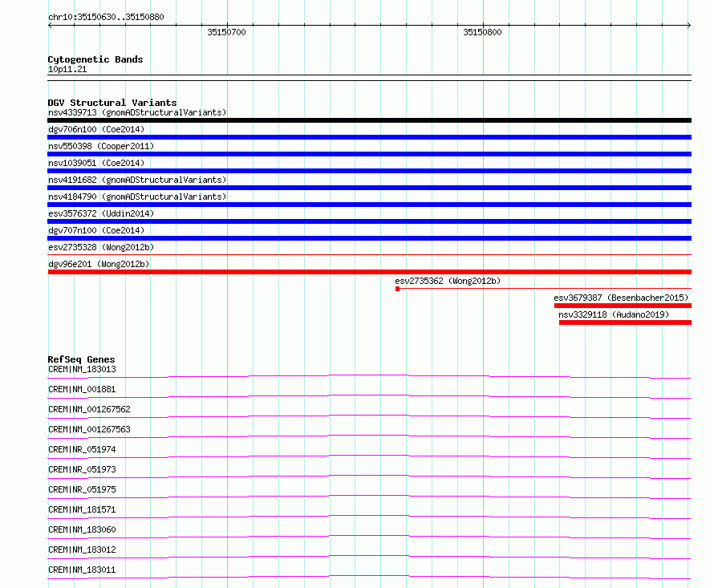
Task: Click the magenta intron line under CREM|NM_183011
Action: (369, 576)
